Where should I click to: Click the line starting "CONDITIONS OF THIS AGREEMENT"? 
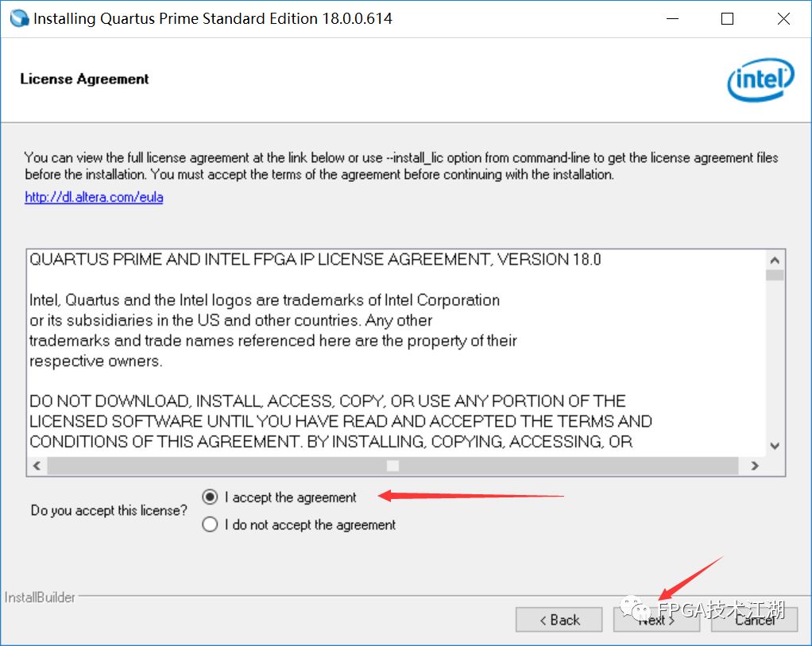pos(331,441)
